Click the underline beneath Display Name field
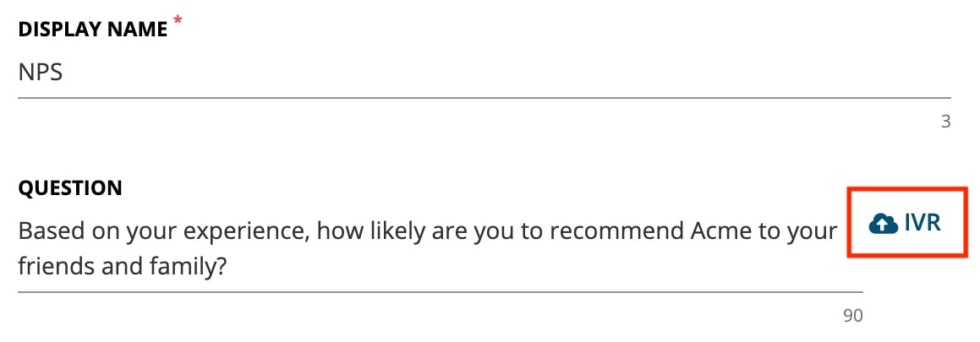Image resolution: width=980 pixels, height=342 pixels. coord(485,98)
